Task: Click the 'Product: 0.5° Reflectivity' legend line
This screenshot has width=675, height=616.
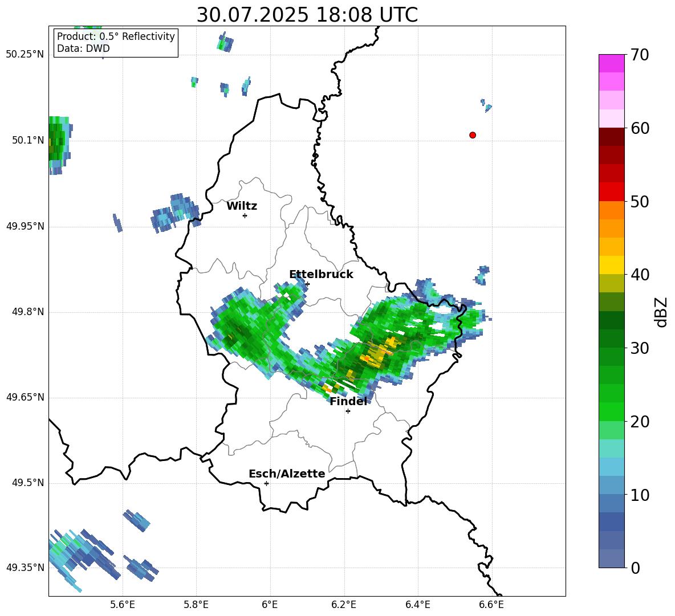Action: tap(116, 36)
